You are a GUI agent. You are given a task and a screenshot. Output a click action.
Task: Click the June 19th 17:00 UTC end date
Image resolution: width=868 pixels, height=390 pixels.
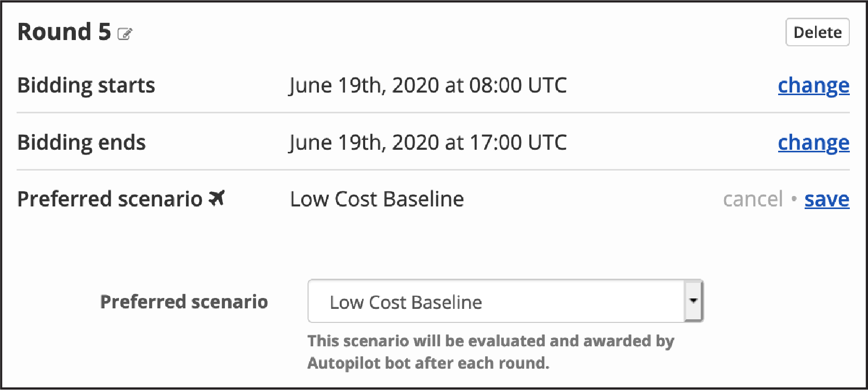tap(428, 142)
